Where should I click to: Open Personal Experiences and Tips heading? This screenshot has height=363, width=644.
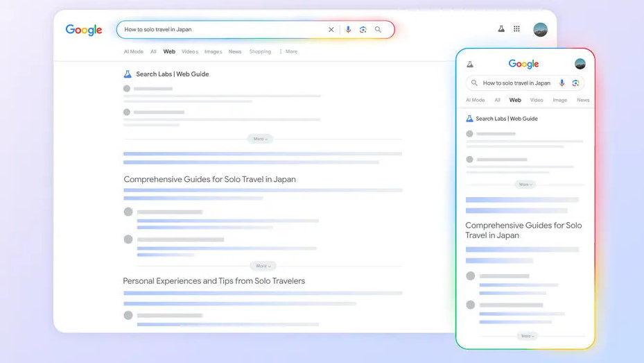(x=214, y=281)
